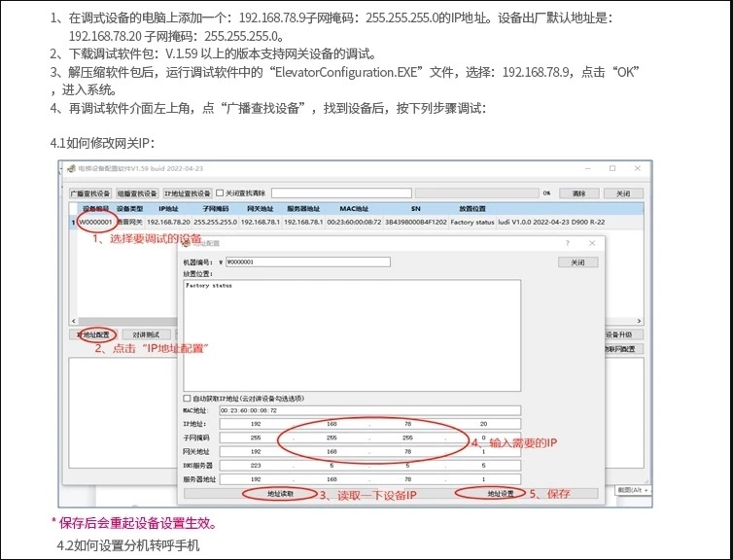This screenshot has width=733, height=560.
Task: Click the 广播查找设备 broadcast search button
Action: pos(90,193)
